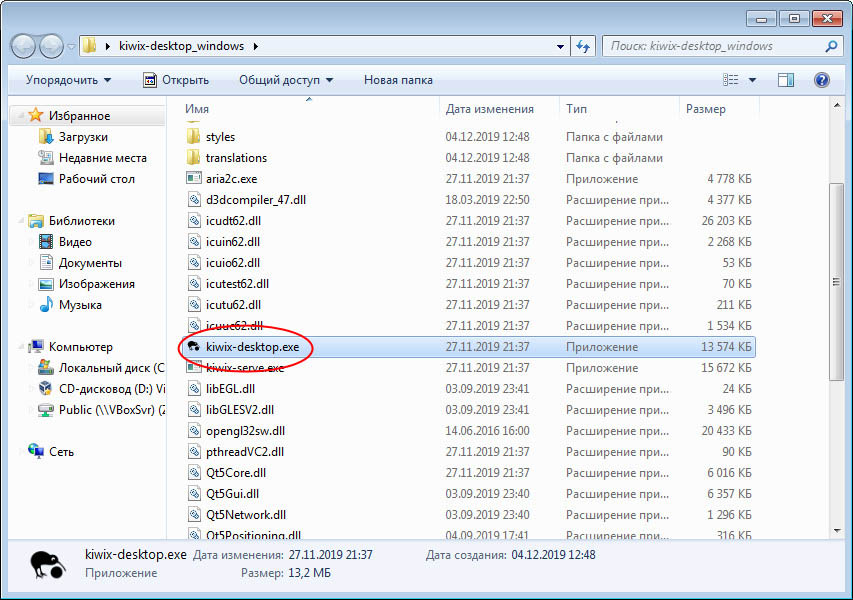This screenshot has height=600, width=853.
Task: Select the pthreadVC2.dll file name
Action: (245, 451)
